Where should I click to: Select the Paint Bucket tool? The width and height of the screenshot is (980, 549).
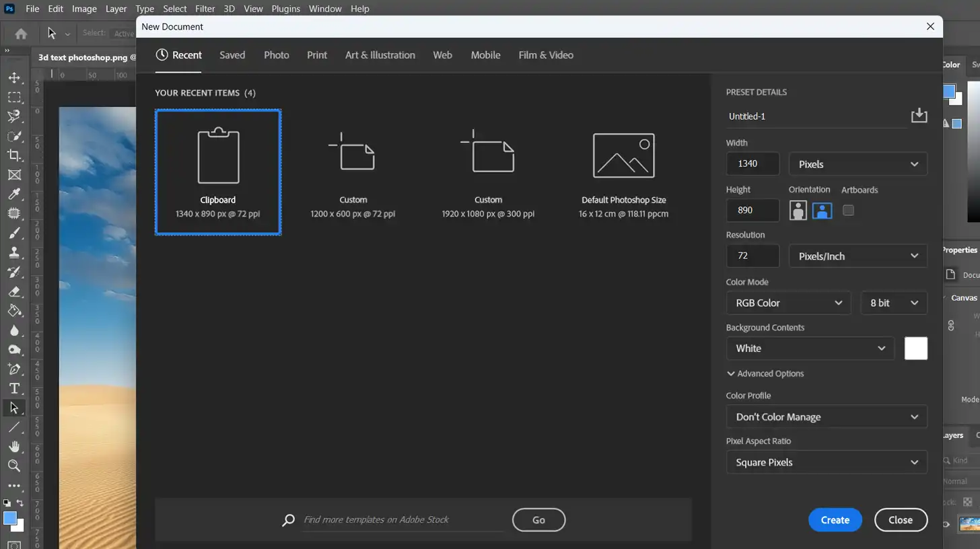point(14,311)
